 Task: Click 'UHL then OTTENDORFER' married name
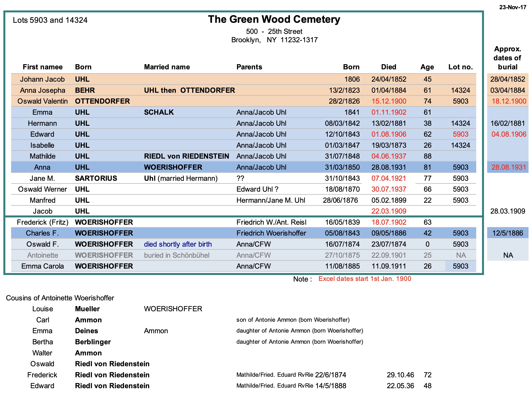[189, 90]
